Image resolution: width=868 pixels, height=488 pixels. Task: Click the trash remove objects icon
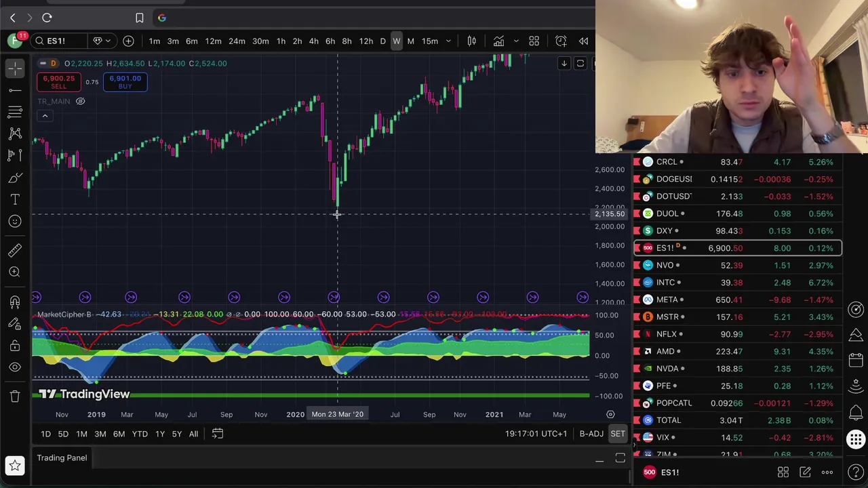[x=15, y=396]
